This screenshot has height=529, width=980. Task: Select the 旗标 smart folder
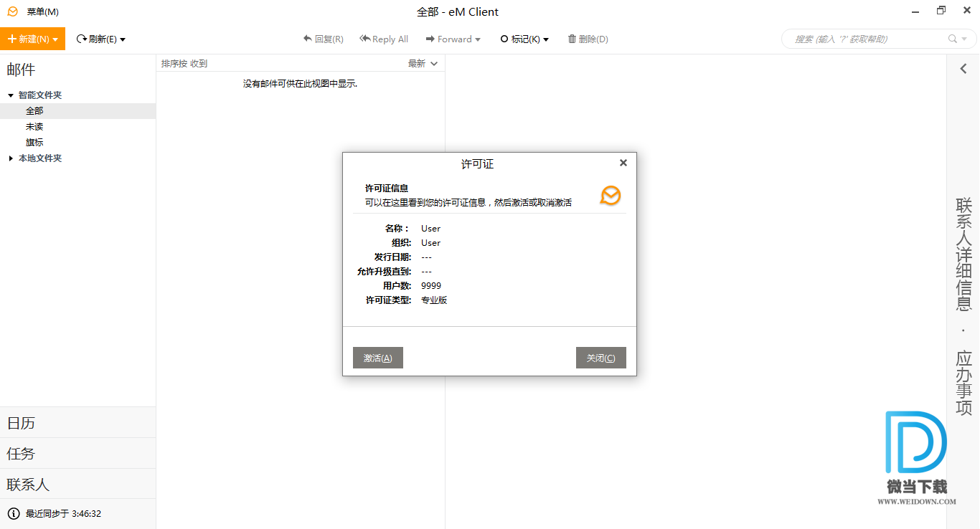(x=77, y=142)
